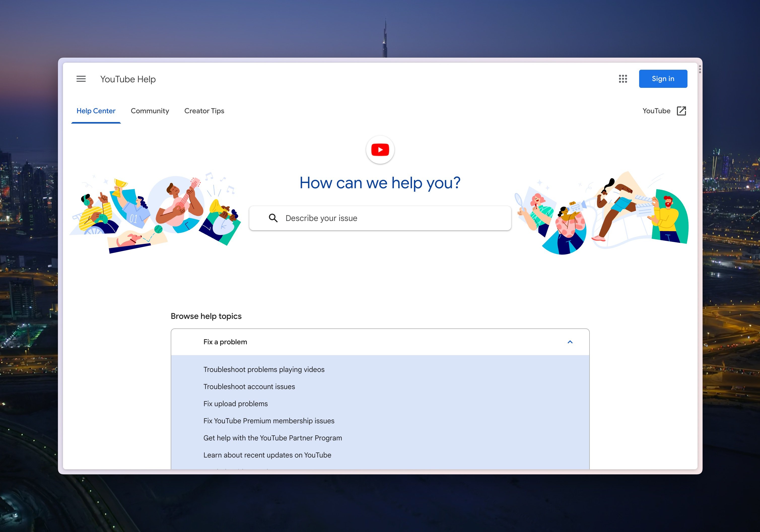Click the YouTube link in the top right
Image resolution: width=760 pixels, height=532 pixels.
pyautogui.click(x=657, y=111)
